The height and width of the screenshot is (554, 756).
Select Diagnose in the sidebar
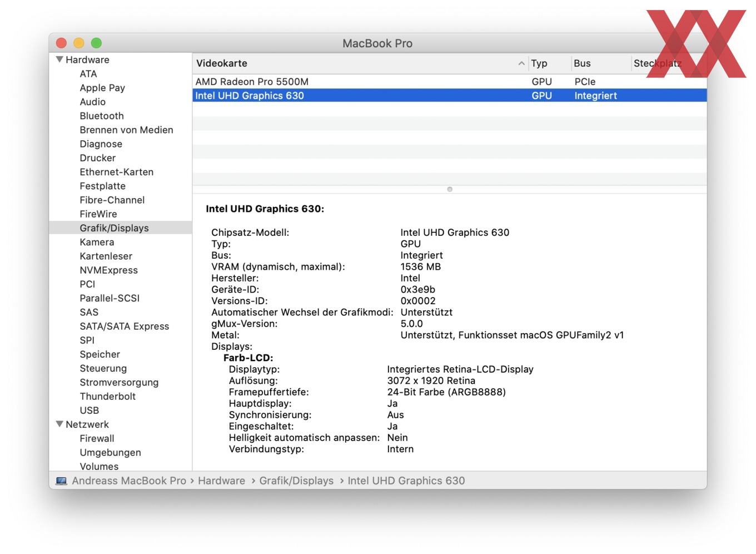pyautogui.click(x=101, y=144)
